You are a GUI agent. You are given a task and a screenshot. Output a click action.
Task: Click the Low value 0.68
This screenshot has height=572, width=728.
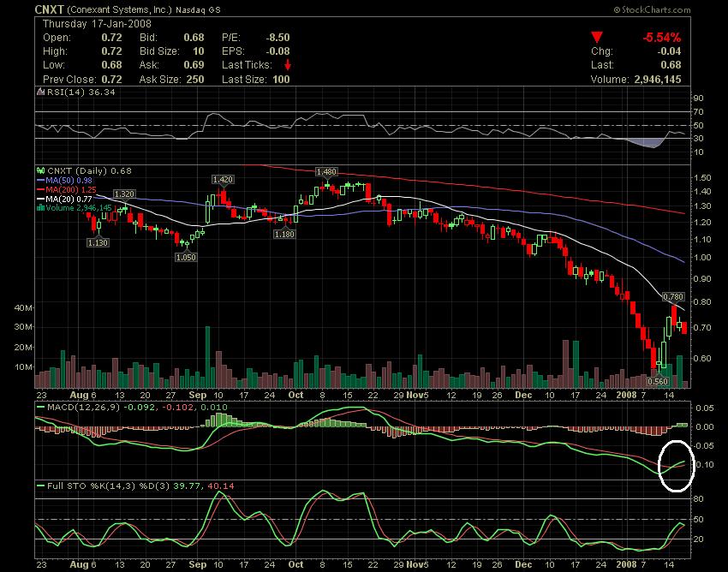(x=112, y=65)
